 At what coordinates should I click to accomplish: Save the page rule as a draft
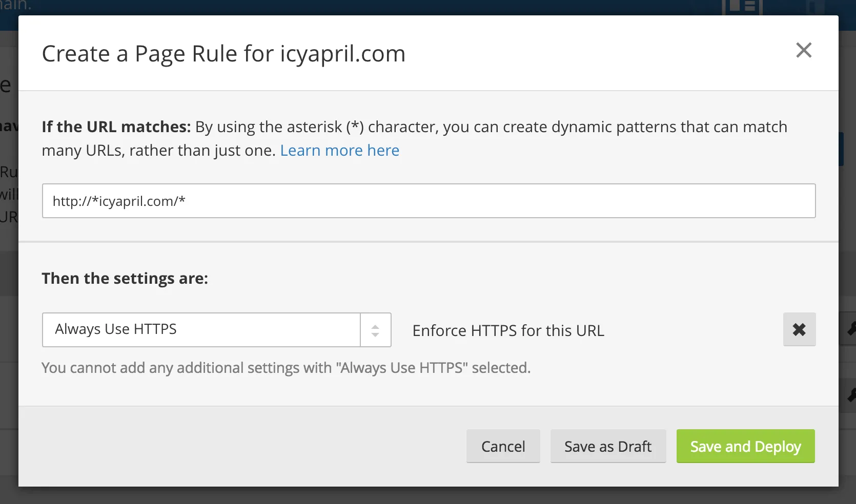607,446
